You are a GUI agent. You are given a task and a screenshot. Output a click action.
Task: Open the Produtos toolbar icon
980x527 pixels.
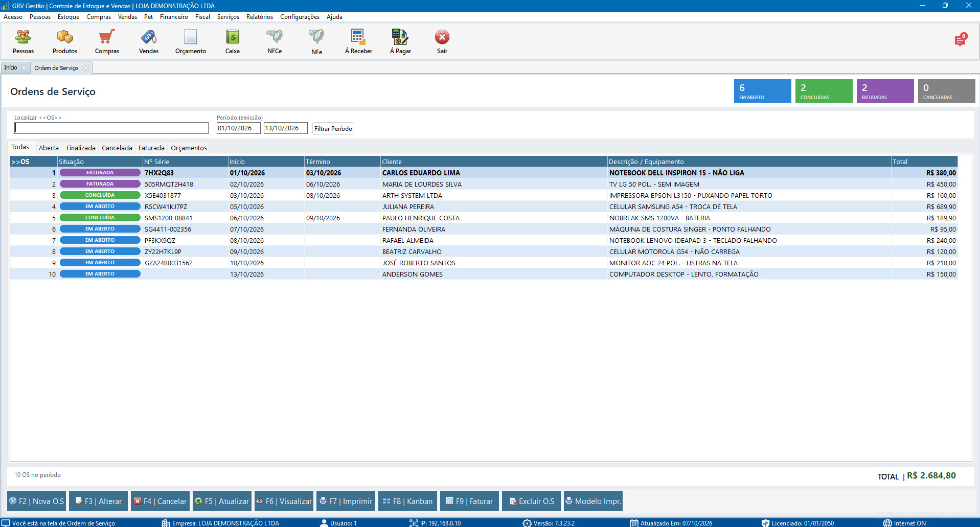point(65,41)
